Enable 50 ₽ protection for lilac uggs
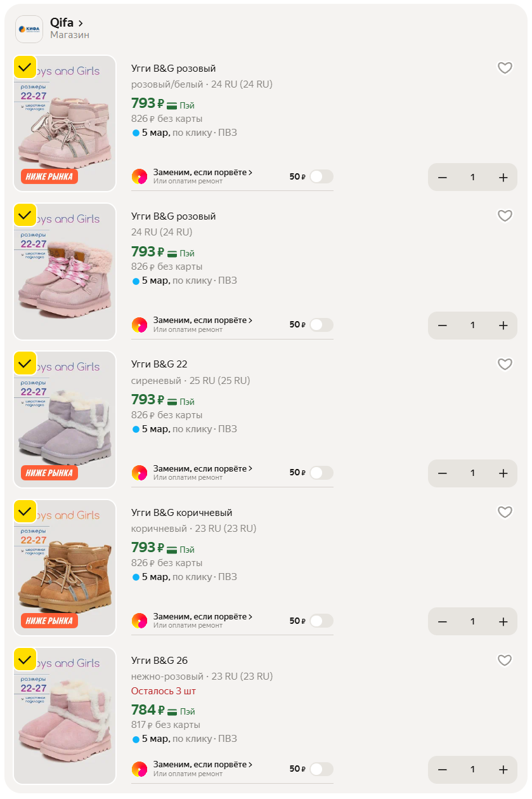 point(321,473)
